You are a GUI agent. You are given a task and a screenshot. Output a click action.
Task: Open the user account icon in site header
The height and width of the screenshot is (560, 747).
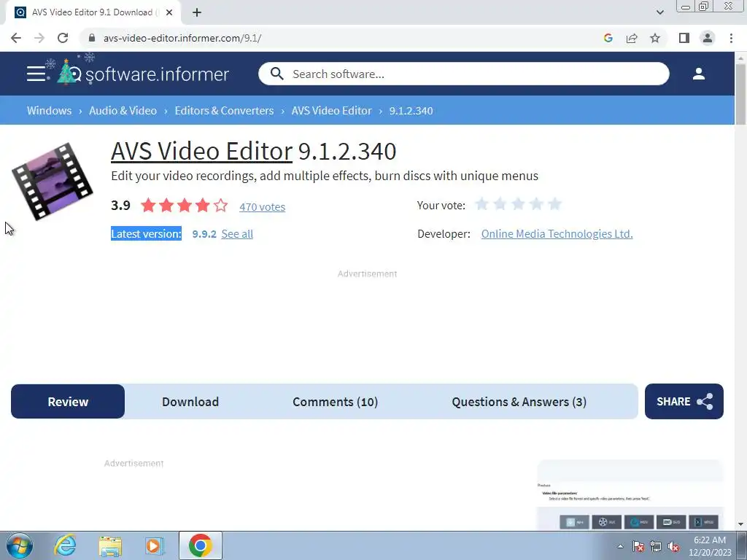(x=698, y=74)
